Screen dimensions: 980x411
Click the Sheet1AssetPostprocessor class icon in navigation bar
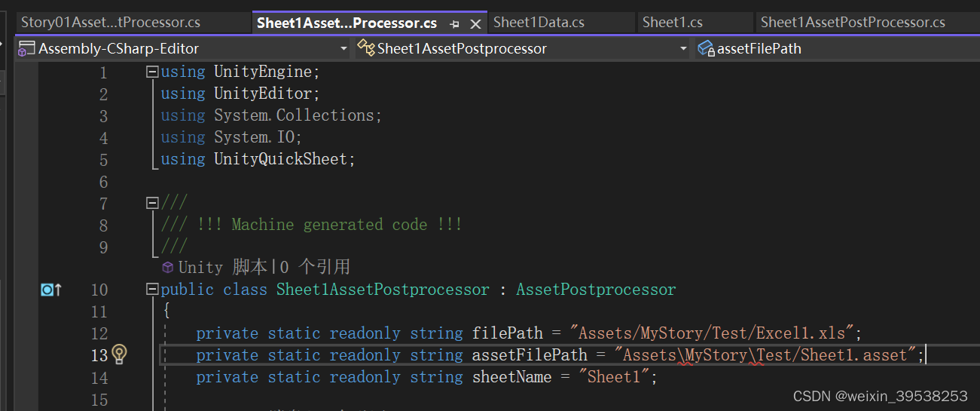pos(366,49)
